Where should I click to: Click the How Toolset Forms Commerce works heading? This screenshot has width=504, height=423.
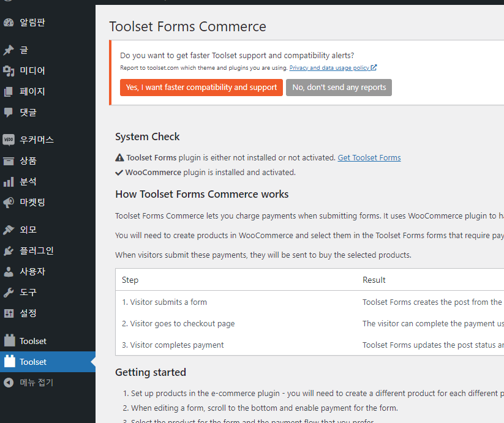coord(202,194)
